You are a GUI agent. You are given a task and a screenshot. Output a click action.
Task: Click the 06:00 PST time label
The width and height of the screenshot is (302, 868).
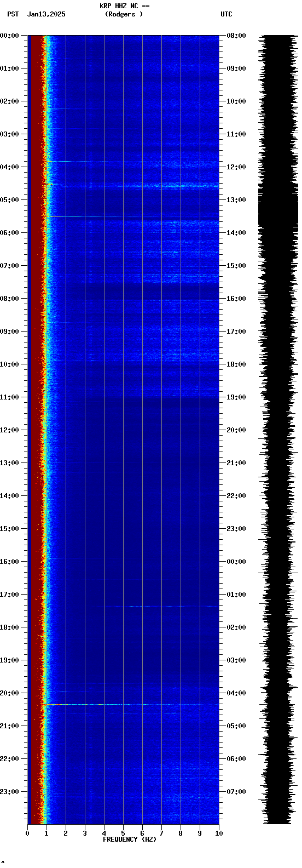coord(10,233)
